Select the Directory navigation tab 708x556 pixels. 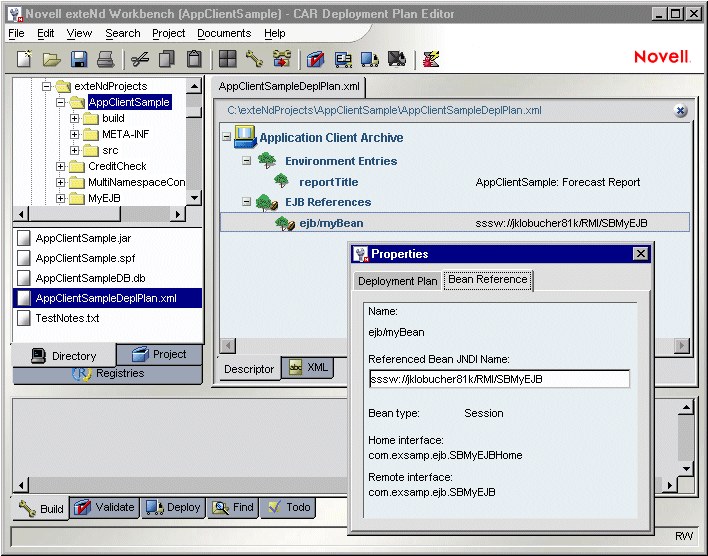(x=64, y=356)
